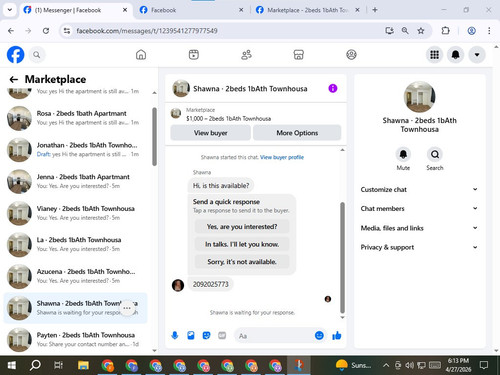Click the Facebook logo home icon
This screenshot has width=500, height=375.
[15, 55]
